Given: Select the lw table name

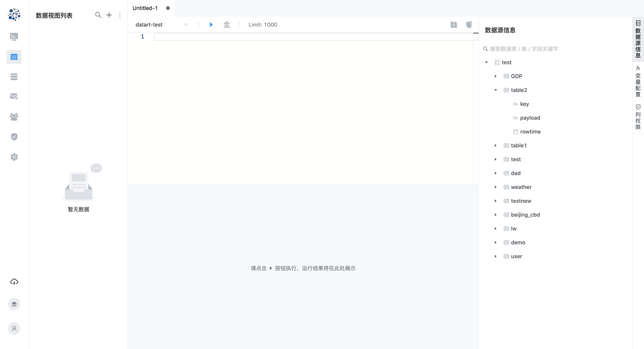Looking at the screenshot, I should [x=514, y=229].
